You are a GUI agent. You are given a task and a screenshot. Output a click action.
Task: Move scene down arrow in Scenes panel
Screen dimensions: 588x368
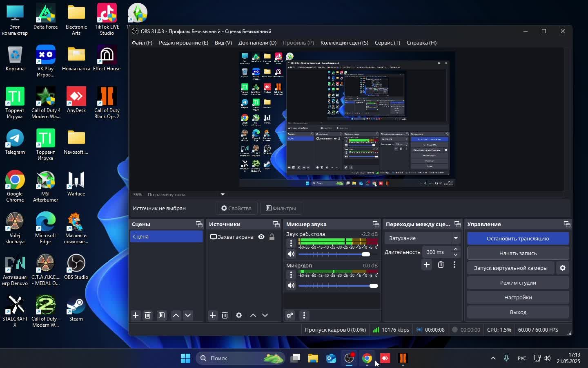188,315
